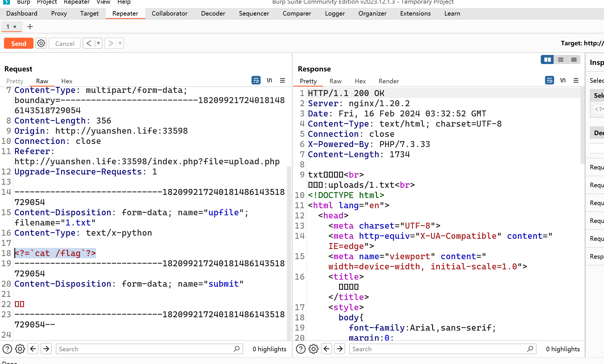This screenshot has height=364, width=604.
Task: Open Repeater send settings gear
Action: coord(41,43)
